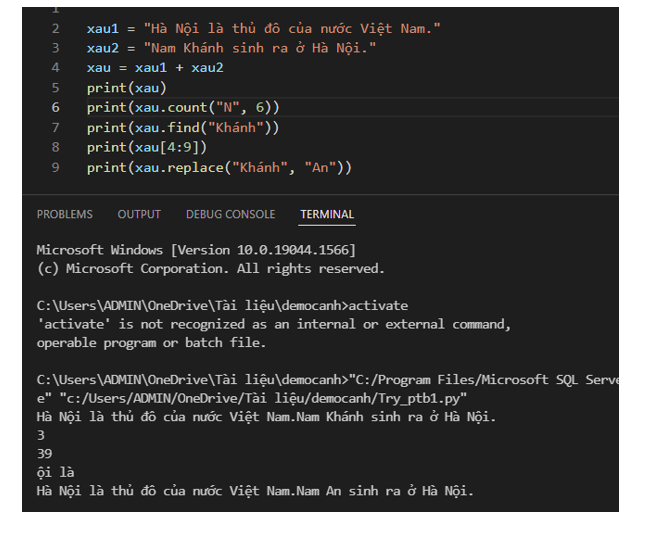Click line number 2 in the gutter
The height and width of the screenshot is (538, 656).
pos(56,28)
